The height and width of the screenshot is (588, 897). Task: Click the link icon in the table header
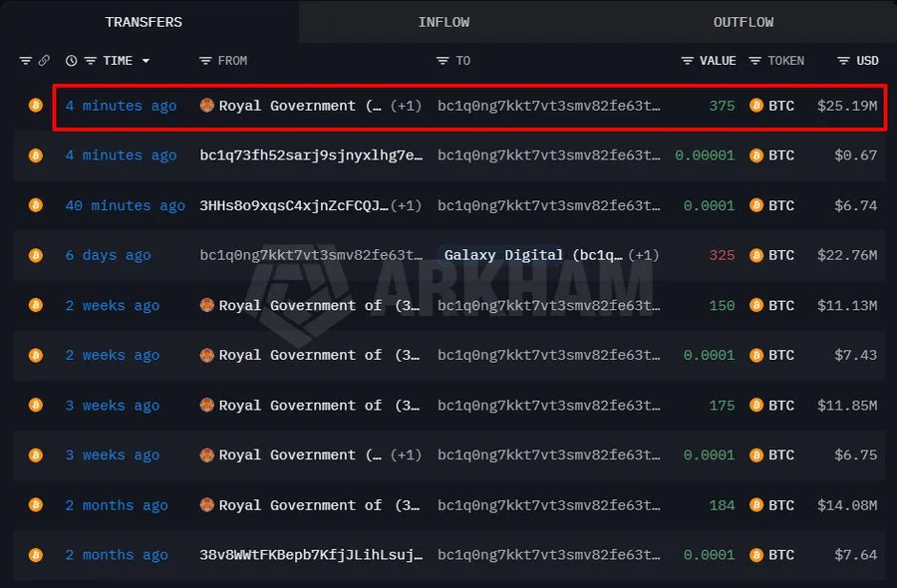43,60
